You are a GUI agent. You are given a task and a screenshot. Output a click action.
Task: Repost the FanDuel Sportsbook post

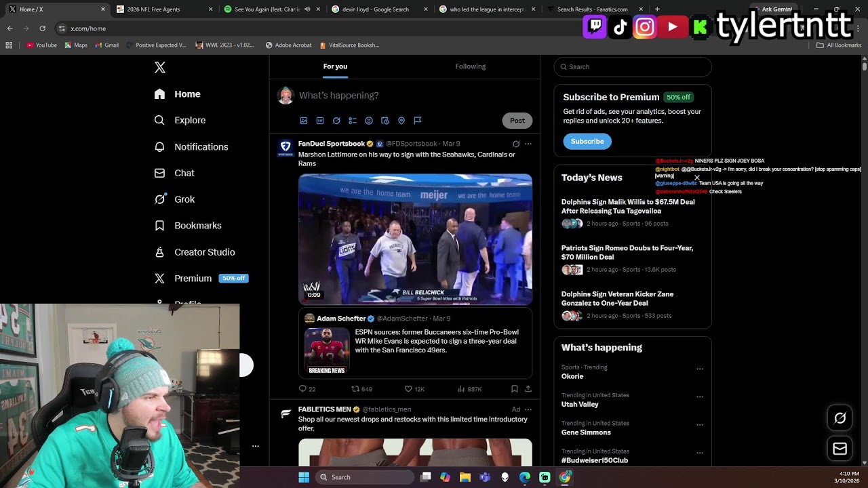pos(361,389)
